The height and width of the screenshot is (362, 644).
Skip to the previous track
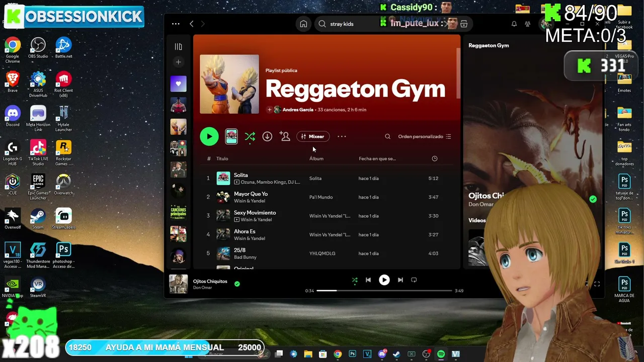tap(368, 280)
